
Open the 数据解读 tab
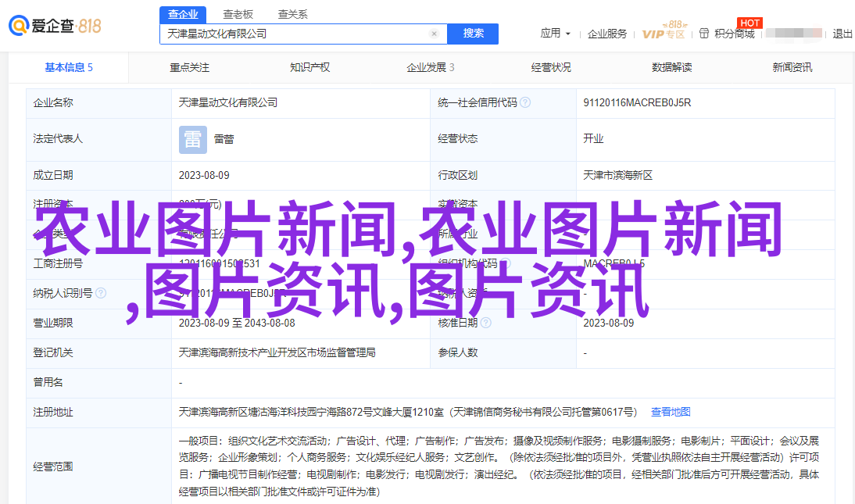click(x=672, y=68)
